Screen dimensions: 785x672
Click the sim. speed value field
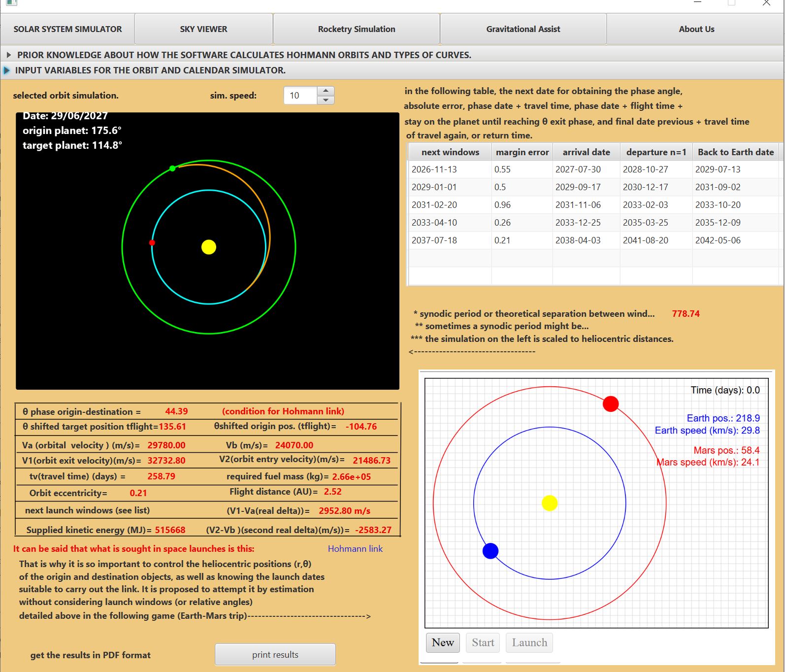pyautogui.click(x=301, y=96)
